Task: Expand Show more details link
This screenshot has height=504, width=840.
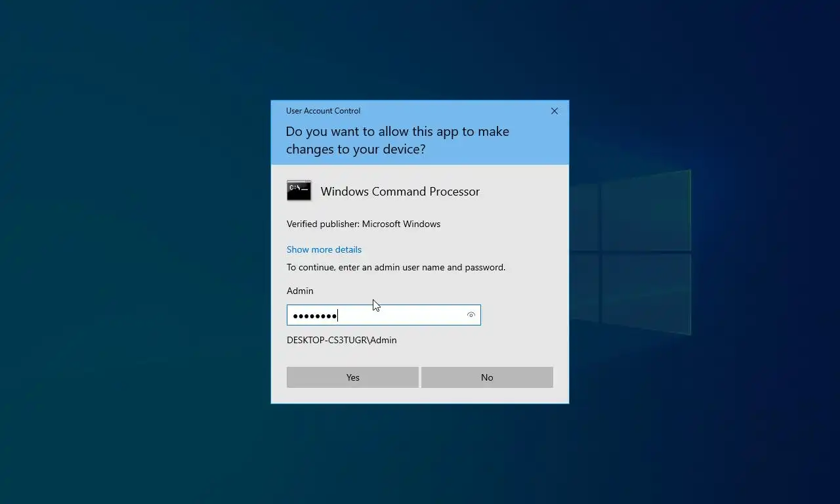Action: (324, 249)
